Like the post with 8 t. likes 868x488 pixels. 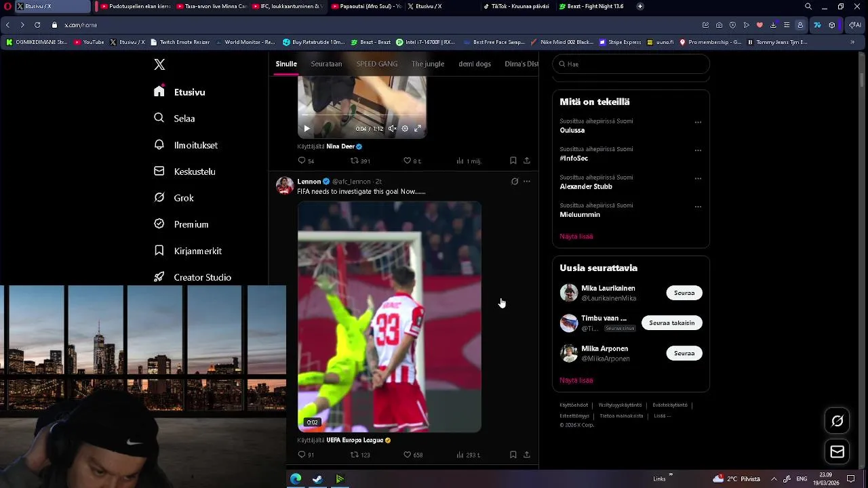pos(412,161)
